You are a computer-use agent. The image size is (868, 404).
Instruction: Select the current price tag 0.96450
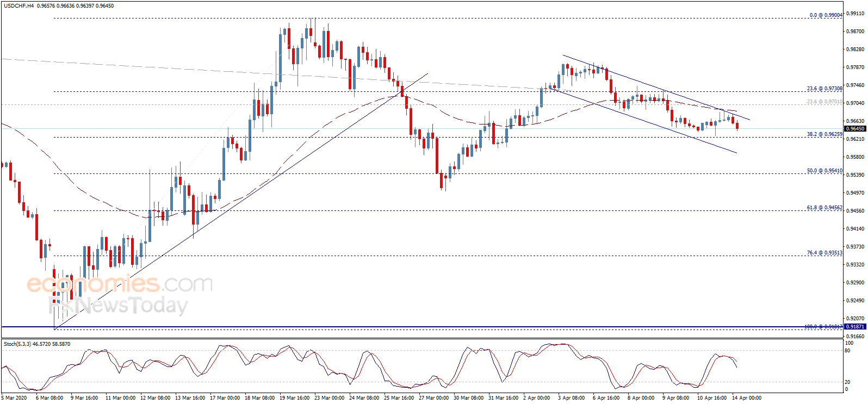(x=854, y=129)
